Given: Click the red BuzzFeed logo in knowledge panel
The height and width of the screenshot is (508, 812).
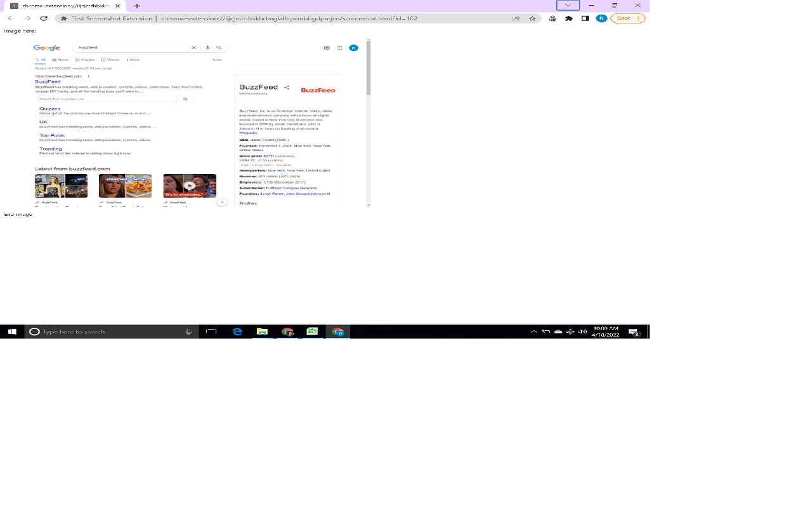Looking at the screenshot, I should tap(318, 90).
